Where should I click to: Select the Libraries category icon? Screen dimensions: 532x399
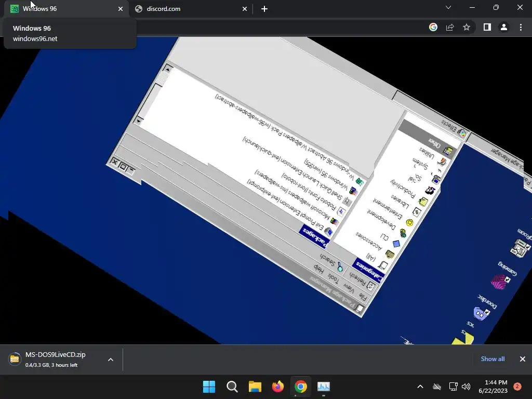[x=417, y=212]
